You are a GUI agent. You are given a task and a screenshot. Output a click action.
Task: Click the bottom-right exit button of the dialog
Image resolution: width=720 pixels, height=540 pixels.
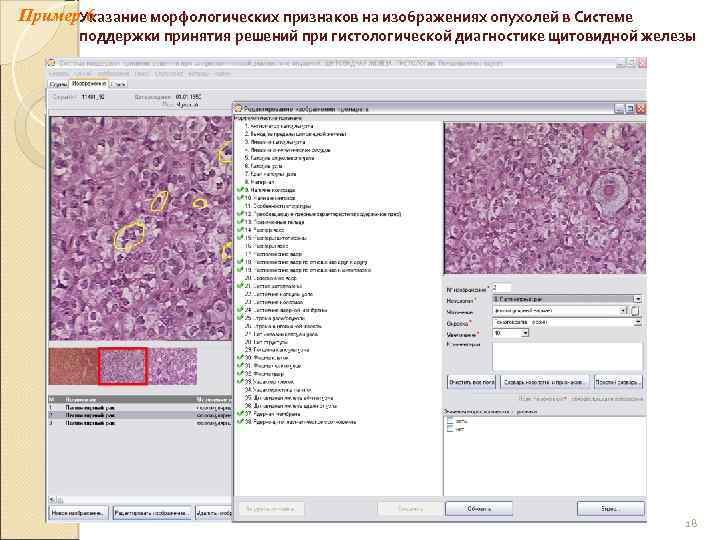tap(611, 509)
